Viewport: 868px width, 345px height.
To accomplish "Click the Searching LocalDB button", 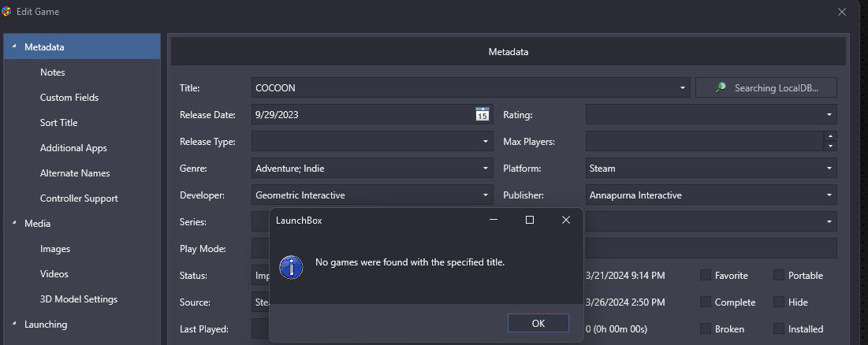I will 766,87.
